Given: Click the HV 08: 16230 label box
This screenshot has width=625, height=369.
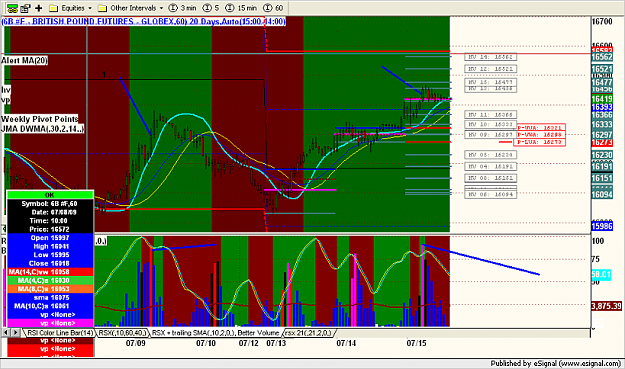Looking at the screenshot, I should tap(491, 155).
